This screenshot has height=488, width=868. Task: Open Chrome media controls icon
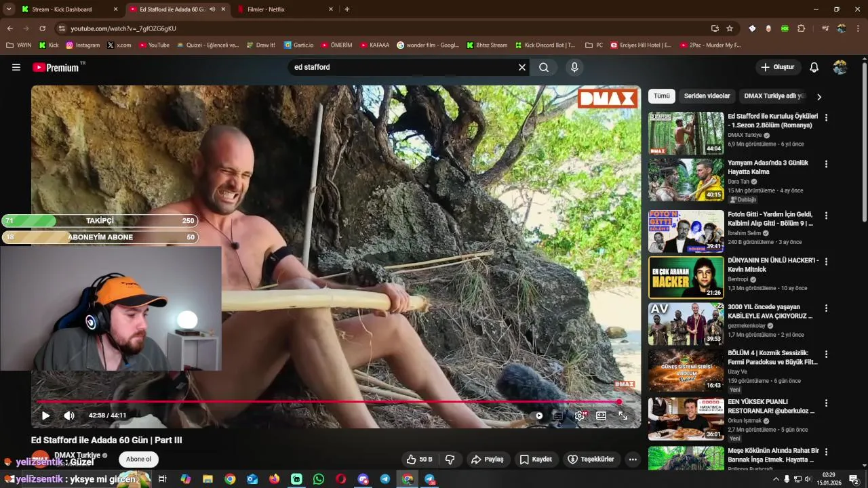click(825, 28)
